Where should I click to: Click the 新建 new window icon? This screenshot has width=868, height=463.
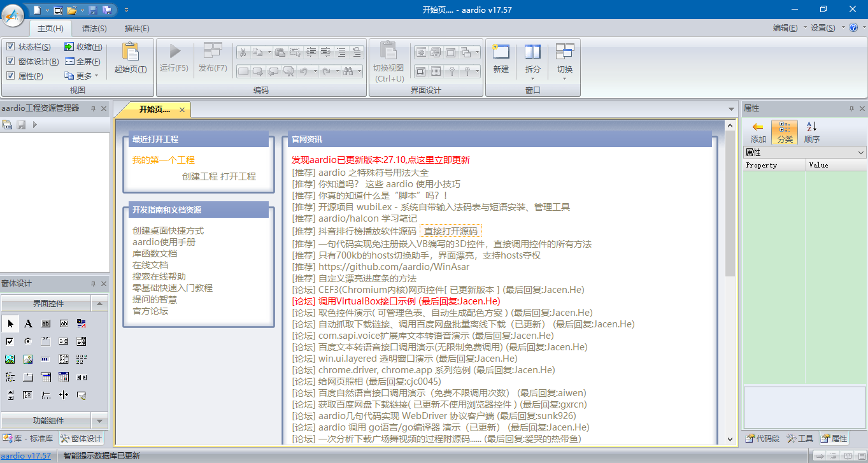pos(501,52)
